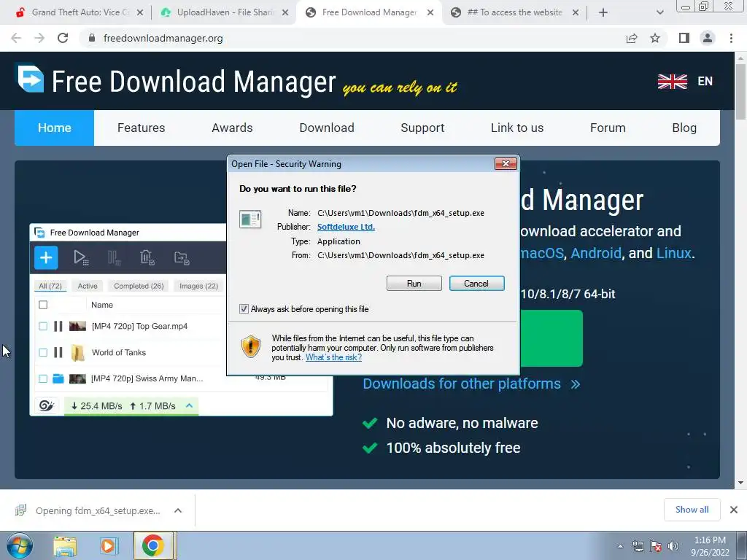Click the Linux platform link
Image resolution: width=747 pixels, height=560 pixels.
(673, 253)
